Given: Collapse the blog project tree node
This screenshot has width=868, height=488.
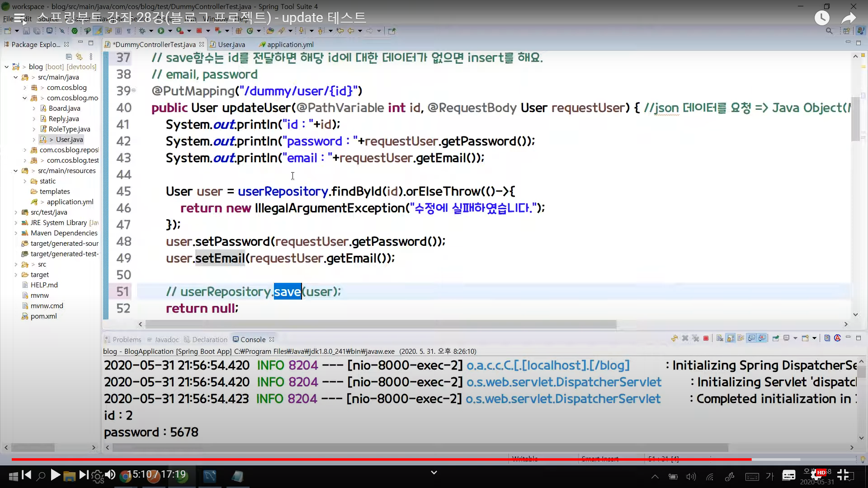Looking at the screenshot, I should pos(7,67).
